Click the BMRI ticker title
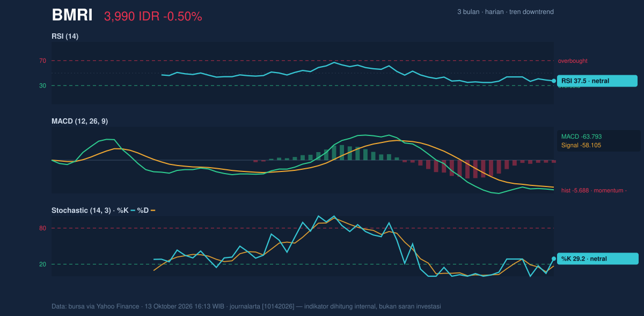Screen dimensions: 644x316 tap(72, 16)
